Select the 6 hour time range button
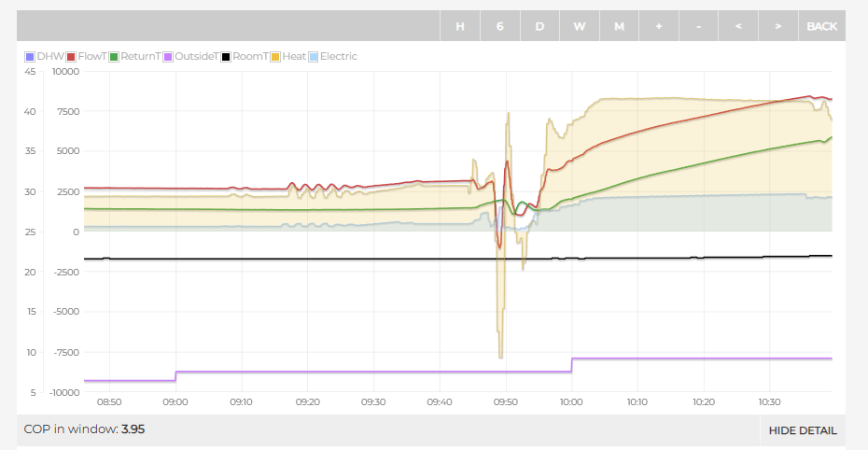Screen dimensions: 868x450 500,26
